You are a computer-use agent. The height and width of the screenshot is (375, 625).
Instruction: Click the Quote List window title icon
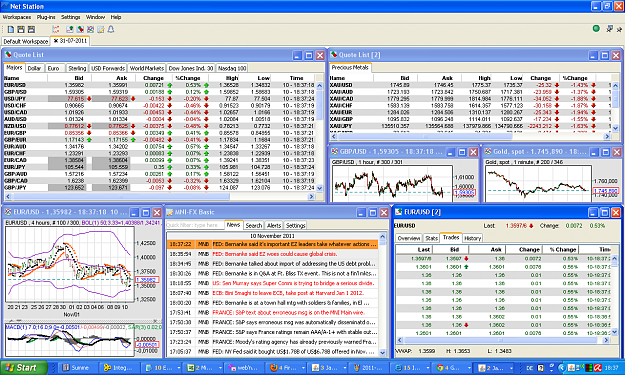tap(8, 55)
